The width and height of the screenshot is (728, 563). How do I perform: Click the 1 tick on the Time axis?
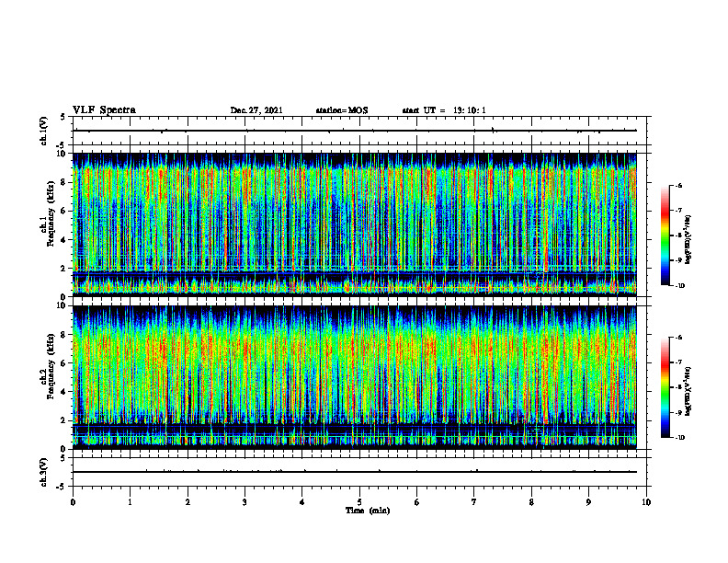(130, 502)
